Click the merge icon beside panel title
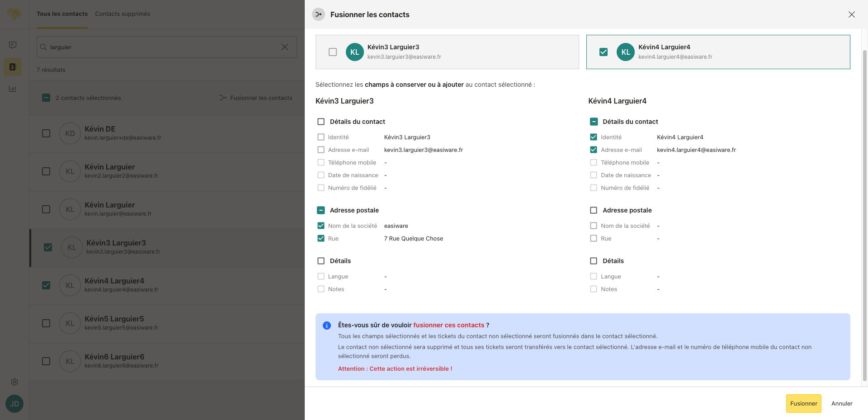This screenshot has width=868, height=420. [319, 14]
